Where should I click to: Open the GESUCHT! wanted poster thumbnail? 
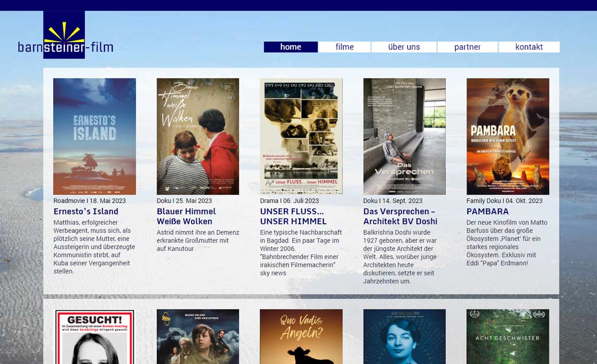click(x=94, y=337)
